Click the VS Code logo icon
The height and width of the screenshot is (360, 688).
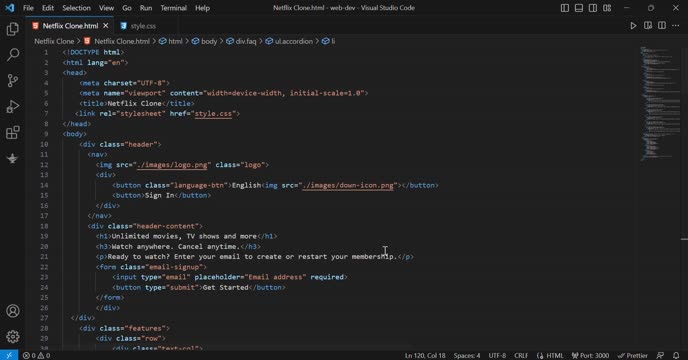point(9,8)
